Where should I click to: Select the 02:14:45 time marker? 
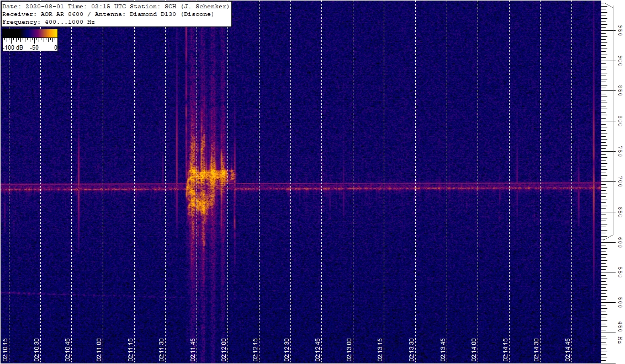point(568,350)
